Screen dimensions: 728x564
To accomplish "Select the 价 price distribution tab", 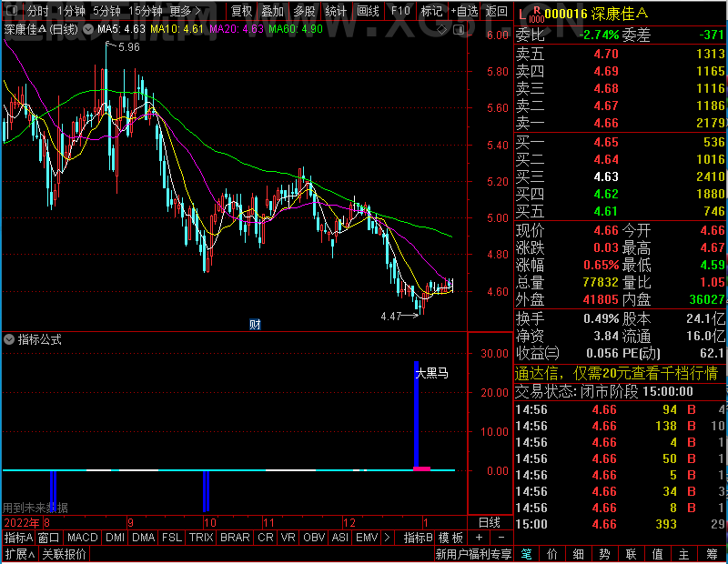I will coord(552,554).
